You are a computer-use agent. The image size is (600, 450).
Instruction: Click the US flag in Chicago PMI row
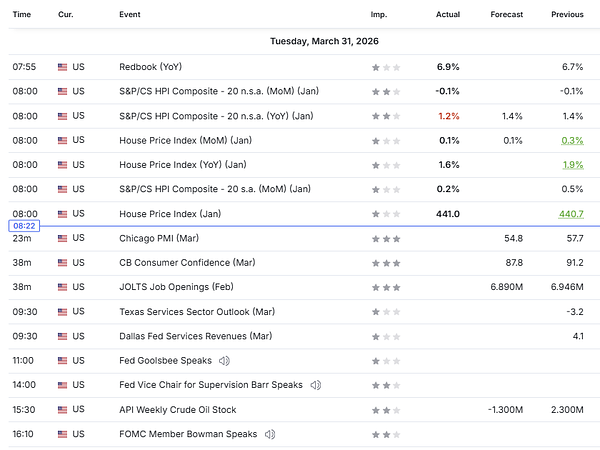pyautogui.click(x=64, y=238)
